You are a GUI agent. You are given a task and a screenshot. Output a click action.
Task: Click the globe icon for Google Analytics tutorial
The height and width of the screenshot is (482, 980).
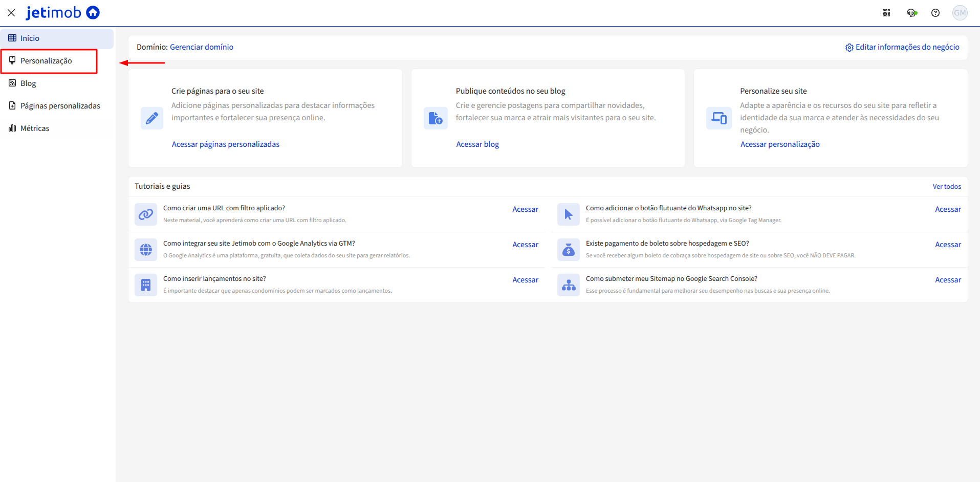(x=146, y=250)
